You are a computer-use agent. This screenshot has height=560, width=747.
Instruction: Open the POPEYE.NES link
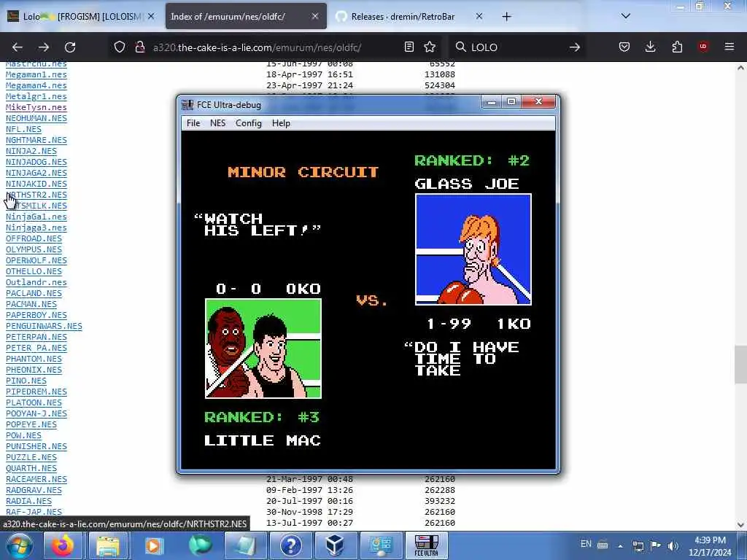pyautogui.click(x=31, y=425)
